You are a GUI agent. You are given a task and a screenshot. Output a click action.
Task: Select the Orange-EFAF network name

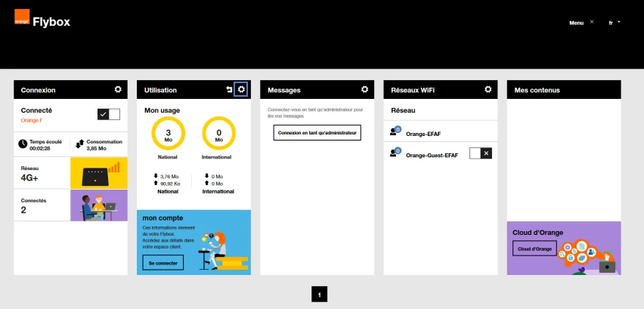click(x=423, y=134)
